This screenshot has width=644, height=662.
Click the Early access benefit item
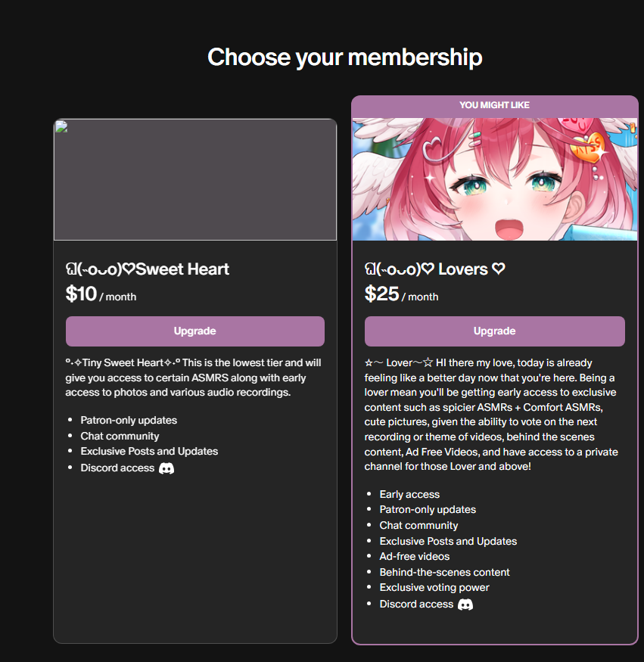tap(409, 494)
